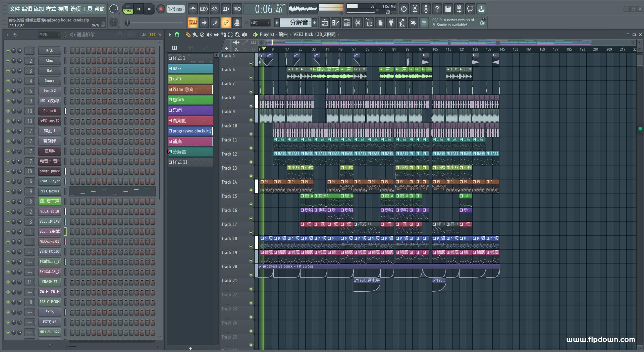Open the mixer view icon
The image size is (644, 352).
(358, 23)
